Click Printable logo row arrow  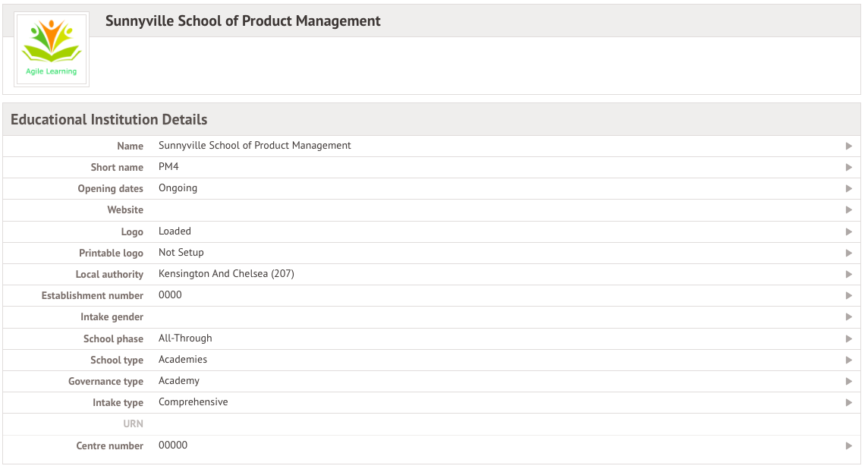pos(848,253)
